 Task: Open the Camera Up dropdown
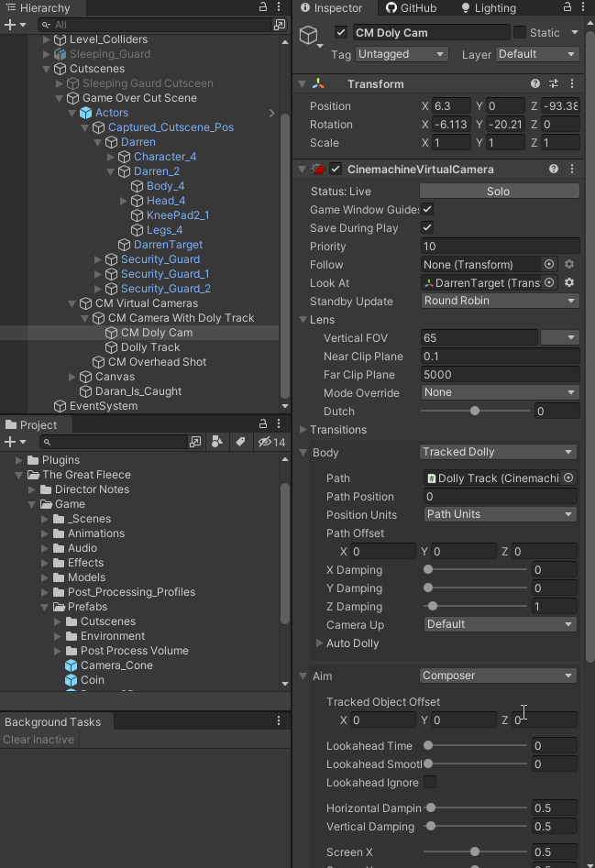[x=501, y=624]
